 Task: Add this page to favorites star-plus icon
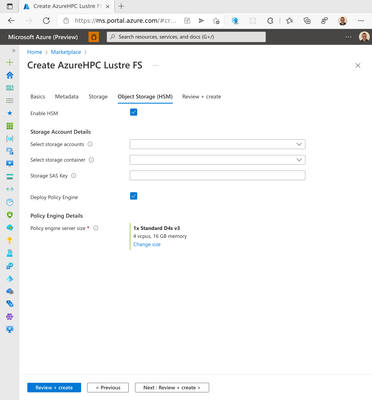point(216,21)
